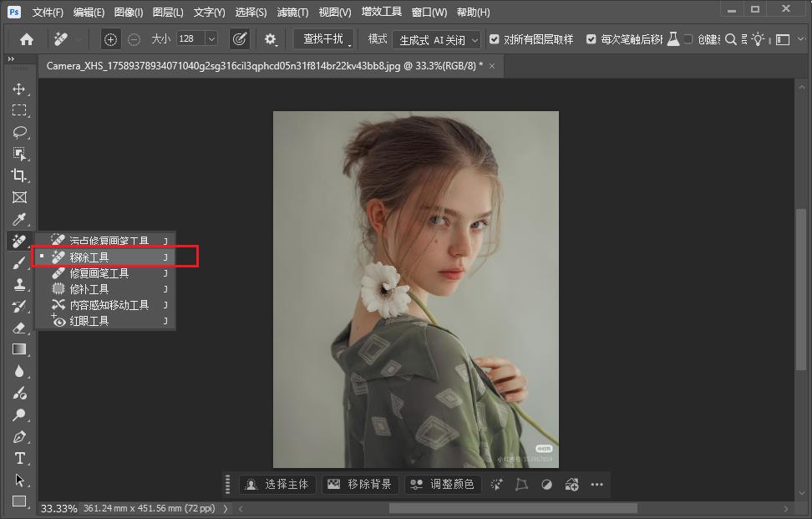Open the 滤镜 menu
This screenshot has width=812, height=519.
click(x=292, y=12)
